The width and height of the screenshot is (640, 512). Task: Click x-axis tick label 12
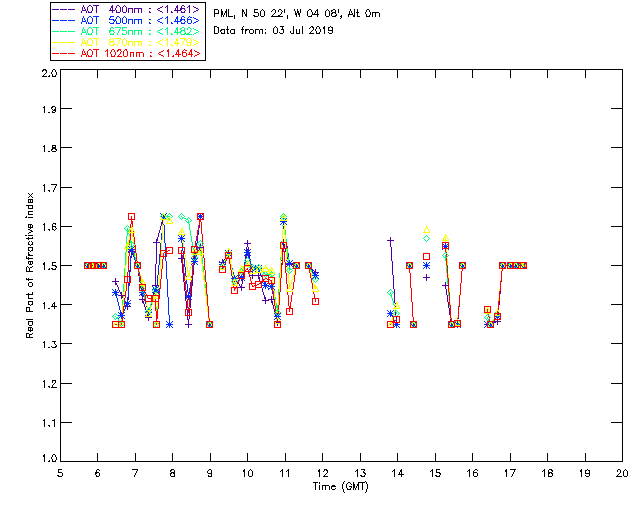tap(322, 473)
